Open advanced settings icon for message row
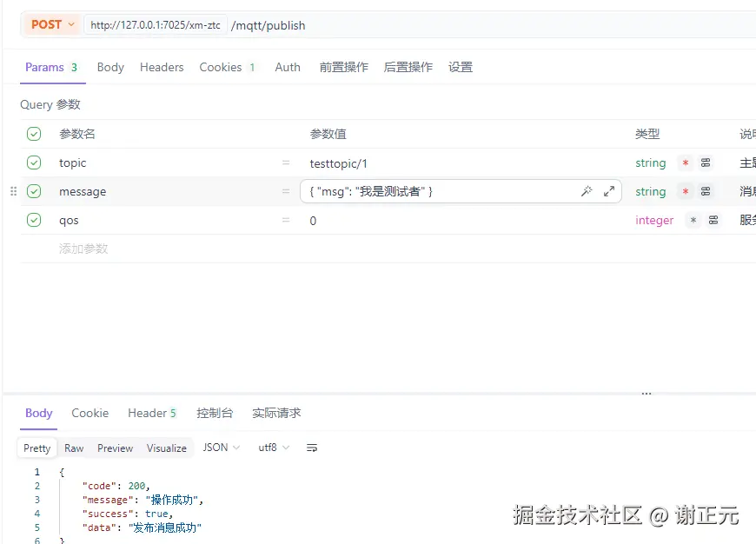Viewport: 756px width, 544px height. point(706,191)
